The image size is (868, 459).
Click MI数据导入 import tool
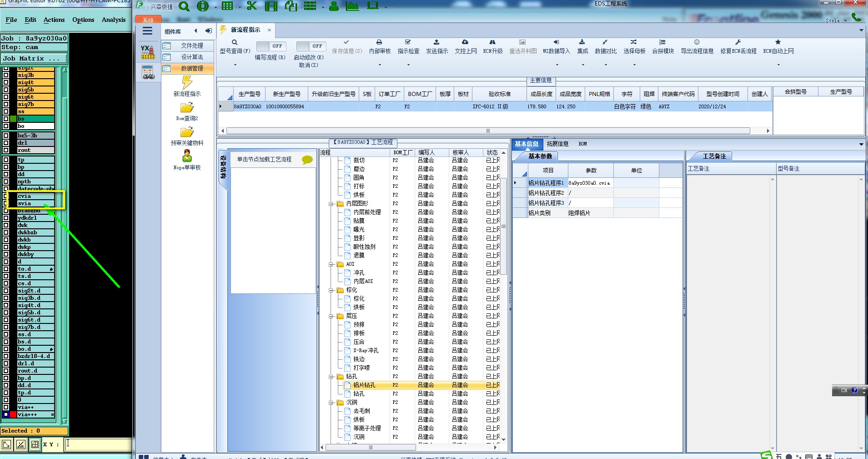click(556, 47)
